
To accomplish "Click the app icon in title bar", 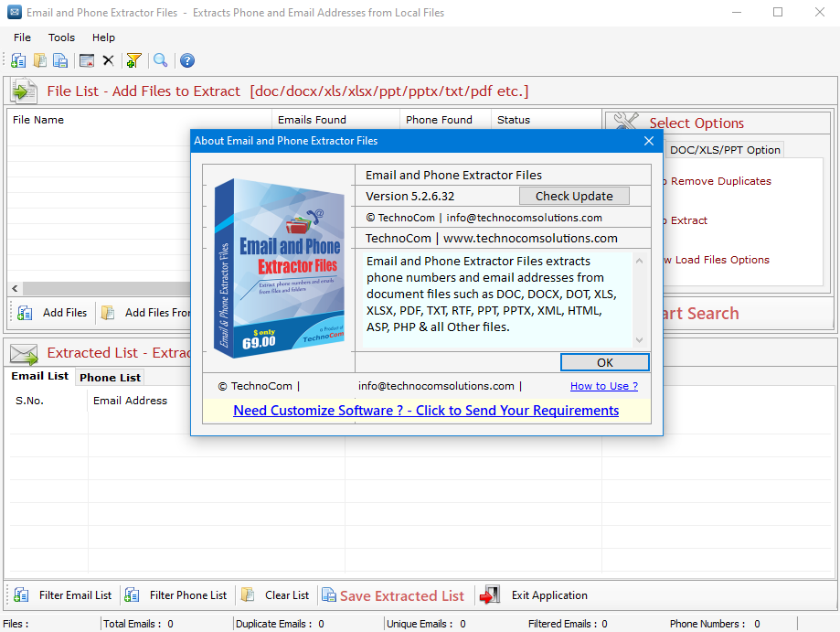I will [x=15, y=12].
